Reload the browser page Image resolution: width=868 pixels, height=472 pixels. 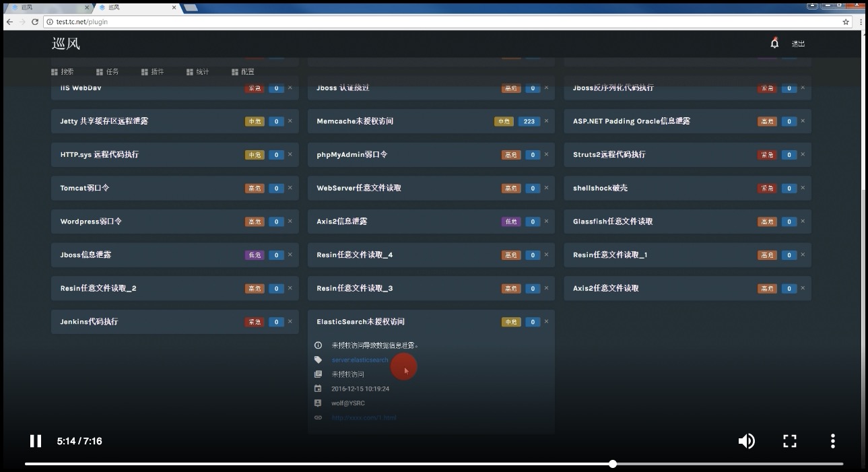point(35,22)
